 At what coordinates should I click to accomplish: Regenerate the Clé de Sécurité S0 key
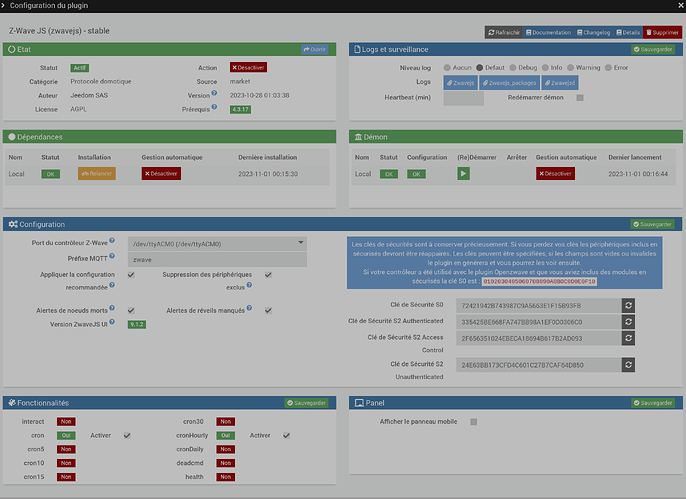[x=628, y=306]
